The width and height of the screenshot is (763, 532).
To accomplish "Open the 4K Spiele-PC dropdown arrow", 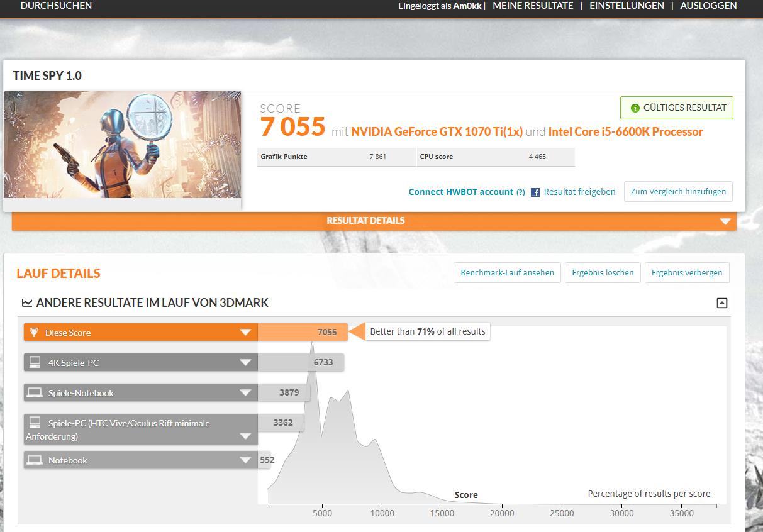I will tap(245, 363).
